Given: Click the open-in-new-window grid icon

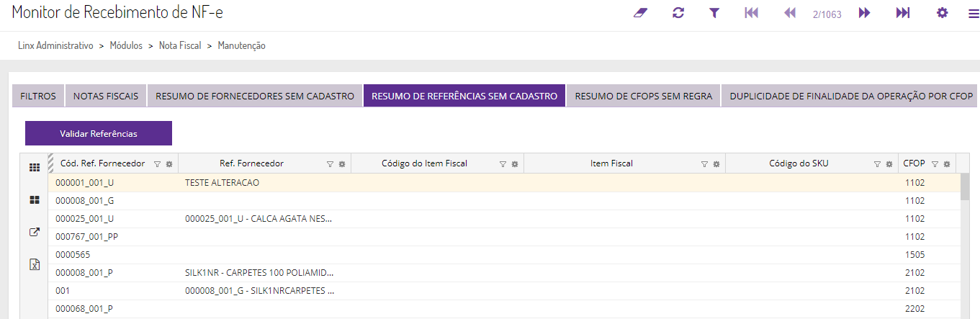Looking at the screenshot, I should tap(34, 233).
